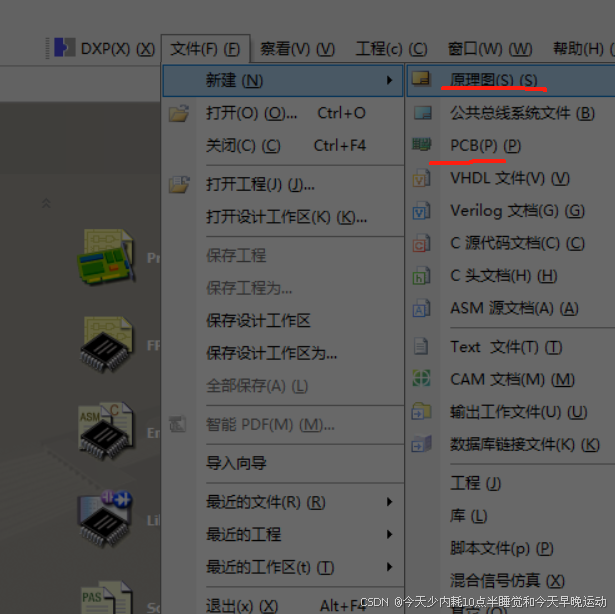Open the 库(L) submenu entry
The image size is (615, 614).
511,516
